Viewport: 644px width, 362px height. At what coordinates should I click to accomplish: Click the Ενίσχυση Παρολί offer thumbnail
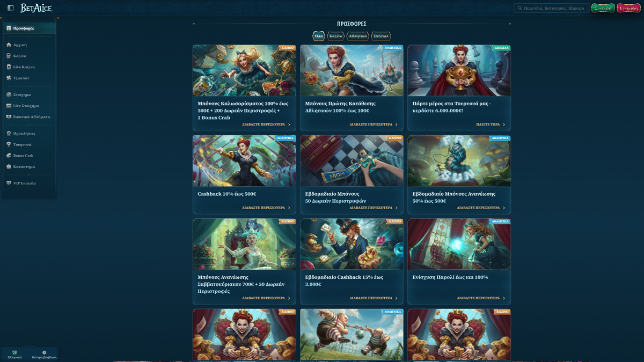(x=459, y=244)
